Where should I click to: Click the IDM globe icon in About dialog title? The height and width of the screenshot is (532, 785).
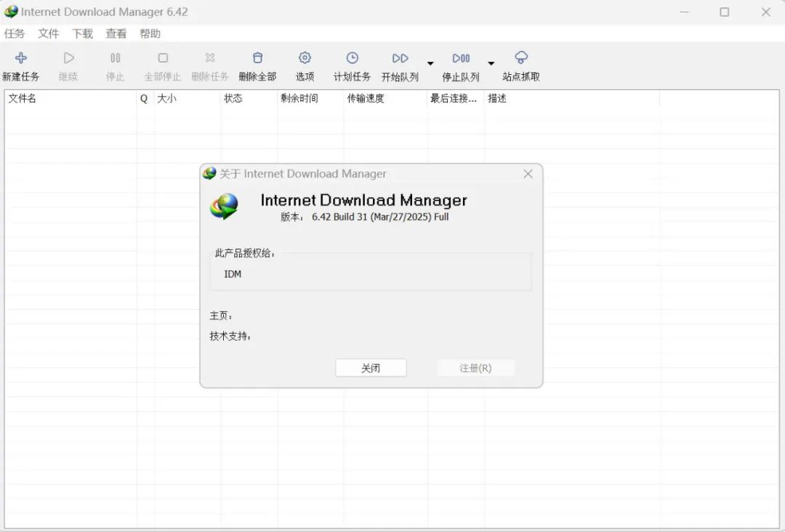(209, 174)
